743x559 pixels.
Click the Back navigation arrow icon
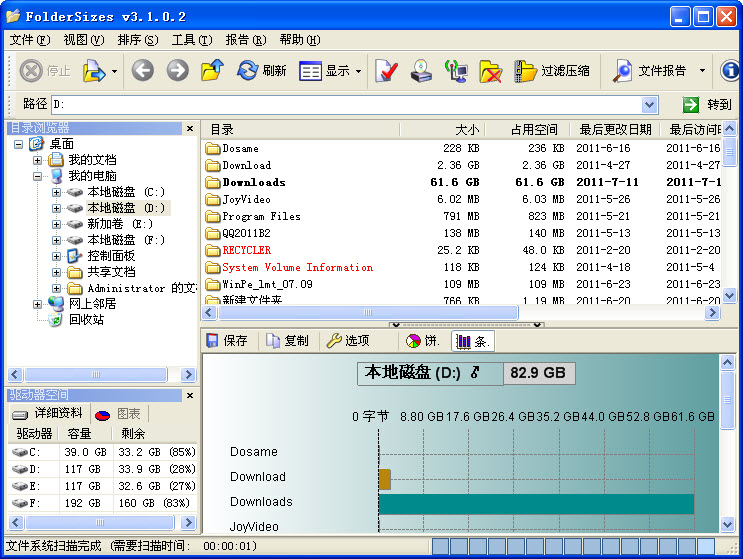coord(143,70)
